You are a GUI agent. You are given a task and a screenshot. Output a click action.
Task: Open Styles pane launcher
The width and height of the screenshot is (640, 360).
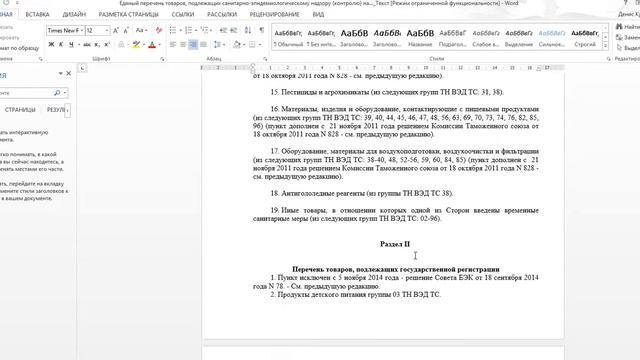(608, 59)
